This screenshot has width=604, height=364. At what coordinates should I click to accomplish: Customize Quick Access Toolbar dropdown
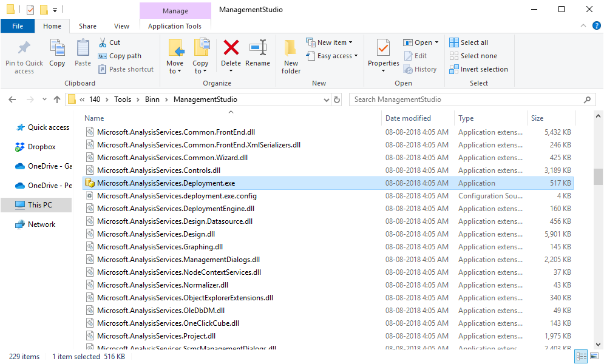pyautogui.click(x=55, y=10)
